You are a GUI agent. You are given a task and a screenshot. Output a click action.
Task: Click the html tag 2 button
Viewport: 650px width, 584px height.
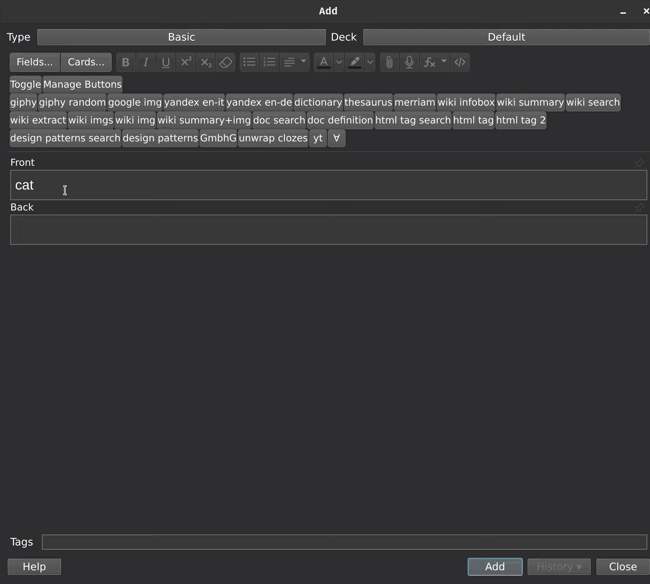pyautogui.click(x=521, y=120)
